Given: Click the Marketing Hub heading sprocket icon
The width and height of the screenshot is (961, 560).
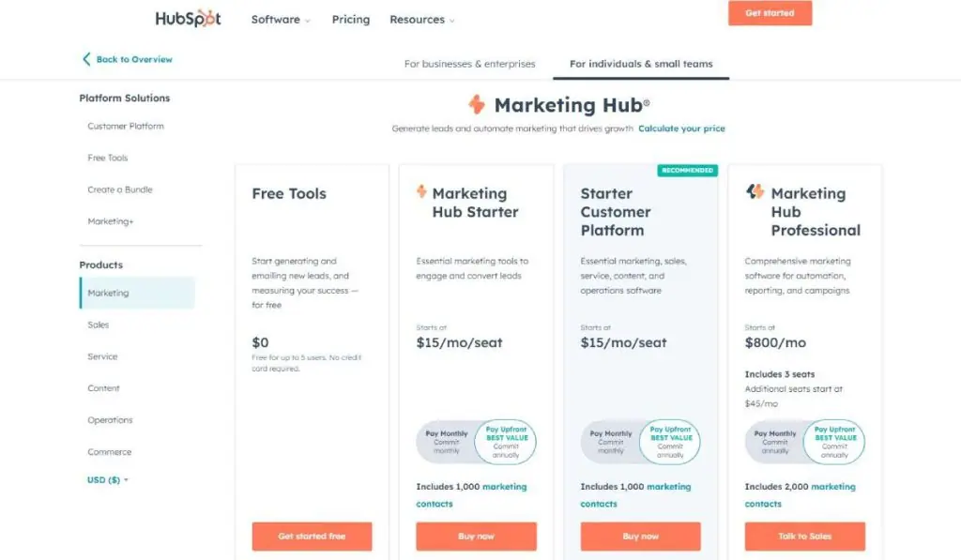Looking at the screenshot, I should 477,105.
